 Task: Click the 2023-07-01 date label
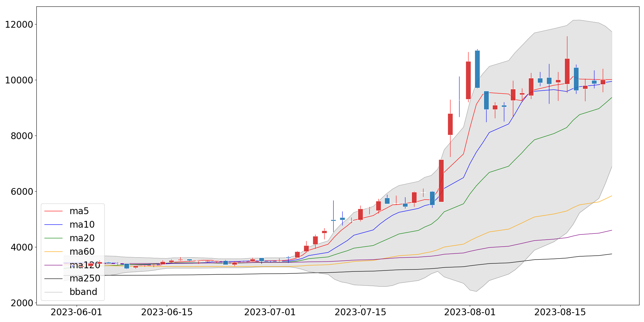pyautogui.click(x=270, y=313)
